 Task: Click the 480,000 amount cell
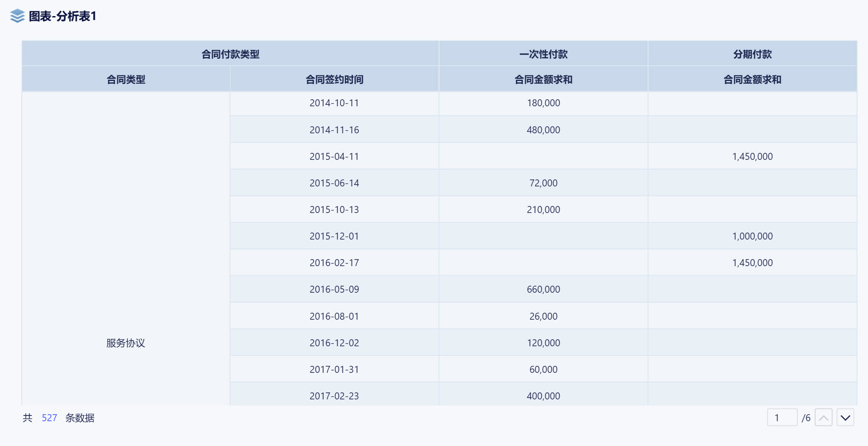click(x=543, y=130)
